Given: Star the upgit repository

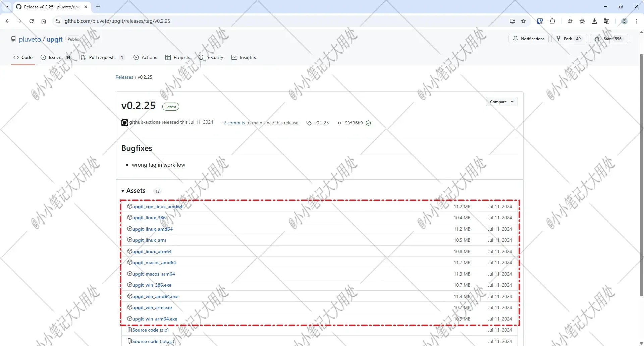Looking at the screenshot, I should pyautogui.click(x=609, y=39).
